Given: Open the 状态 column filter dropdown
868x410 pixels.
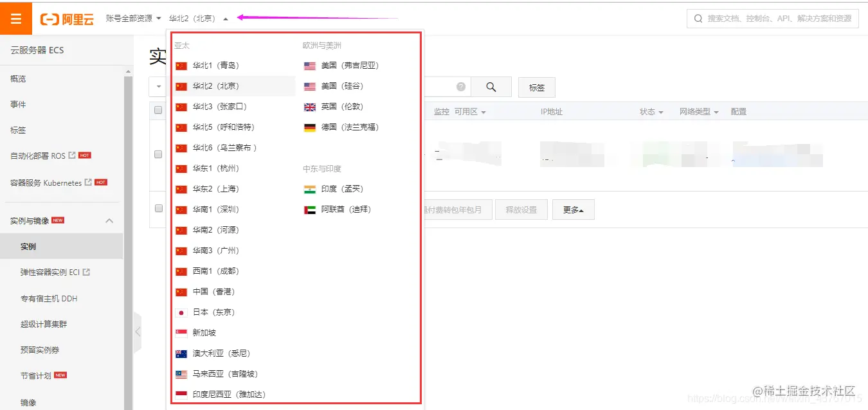Looking at the screenshot, I should click(651, 112).
